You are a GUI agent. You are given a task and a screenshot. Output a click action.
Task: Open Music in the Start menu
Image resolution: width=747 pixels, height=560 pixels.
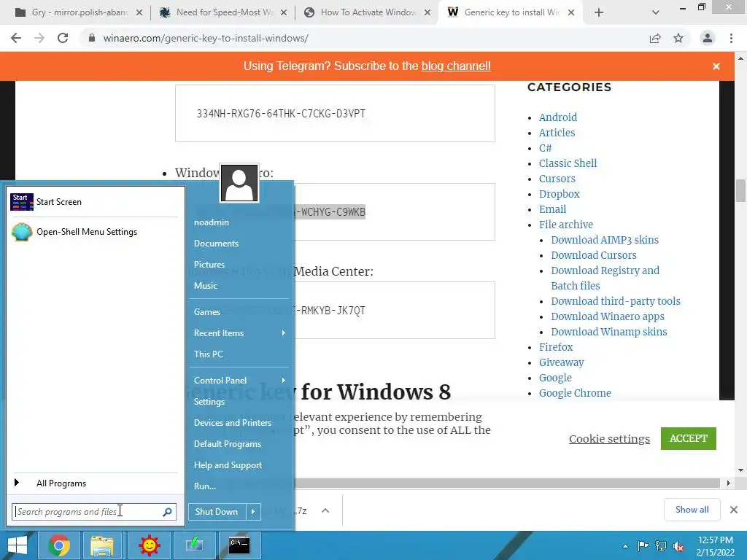pyautogui.click(x=205, y=286)
